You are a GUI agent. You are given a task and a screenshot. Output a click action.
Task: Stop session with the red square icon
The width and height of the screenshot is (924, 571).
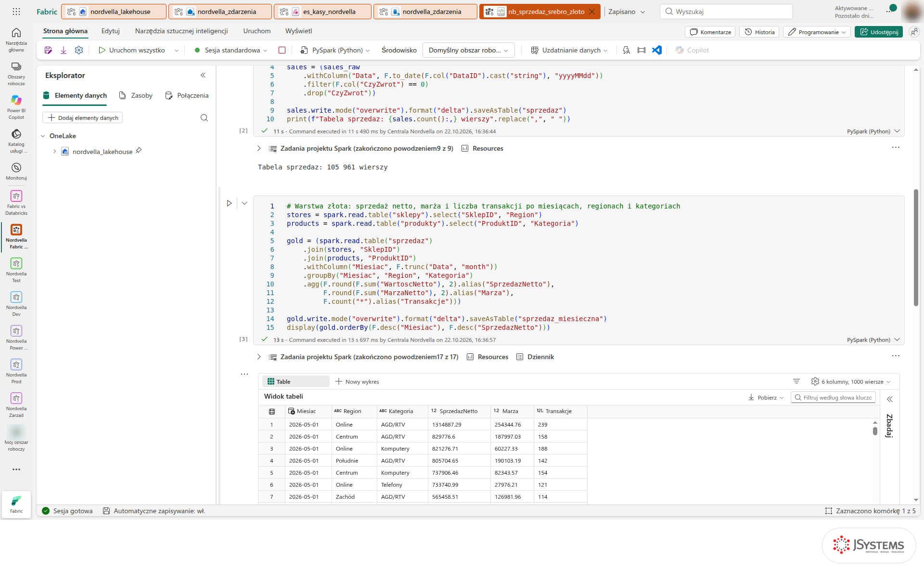[x=282, y=50]
